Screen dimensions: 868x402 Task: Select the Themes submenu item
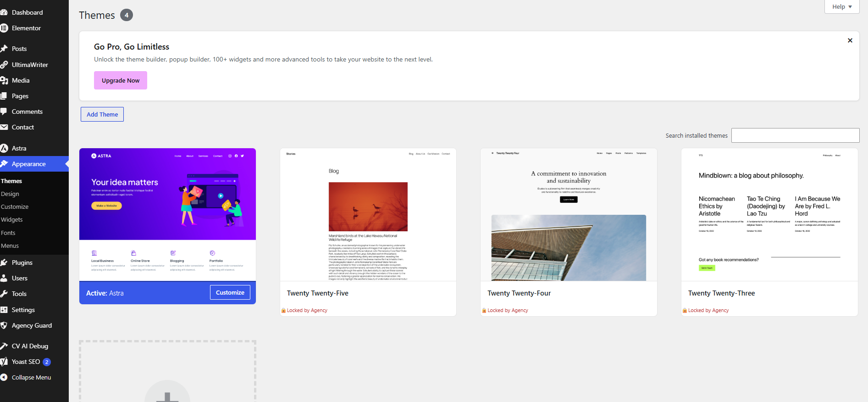tap(11, 181)
